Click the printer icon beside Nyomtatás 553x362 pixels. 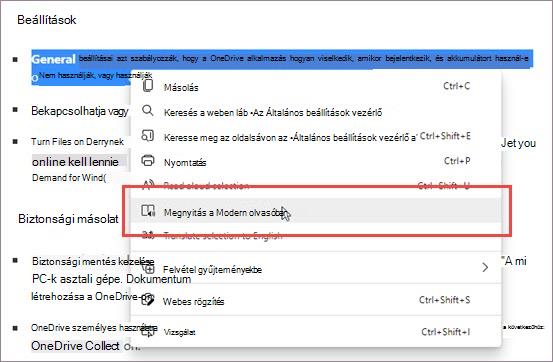point(148,161)
